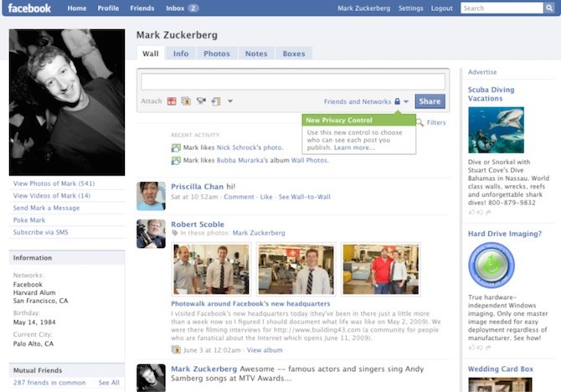
Task: Click the album icon next to June 3
Action: (x=176, y=350)
